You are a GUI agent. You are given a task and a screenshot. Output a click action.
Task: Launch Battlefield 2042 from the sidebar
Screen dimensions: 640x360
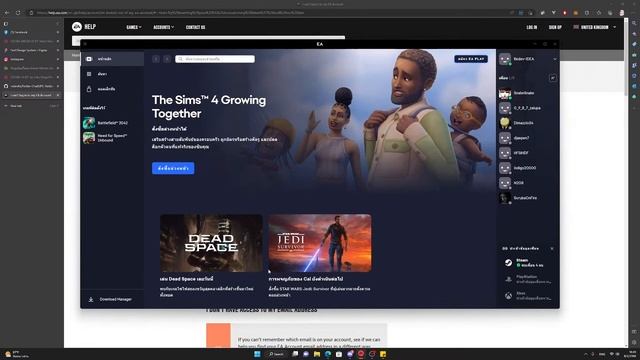coord(112,122)
